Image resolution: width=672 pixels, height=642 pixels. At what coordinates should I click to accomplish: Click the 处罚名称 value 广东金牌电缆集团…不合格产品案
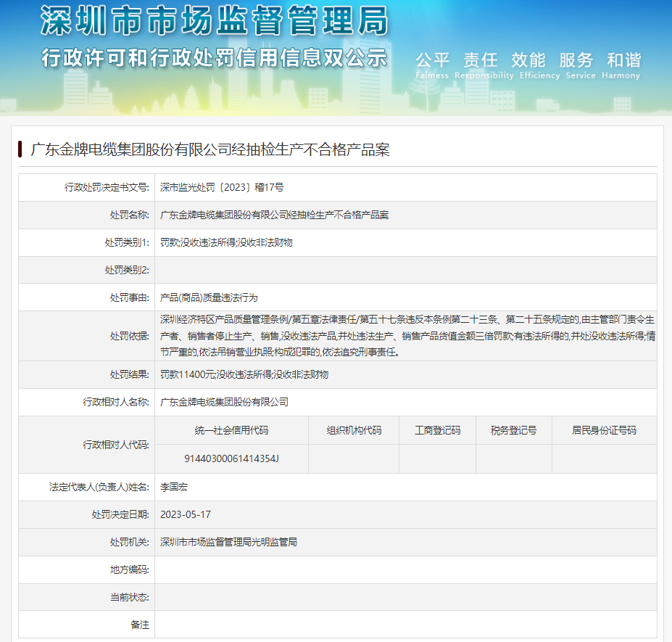point(274,215)
